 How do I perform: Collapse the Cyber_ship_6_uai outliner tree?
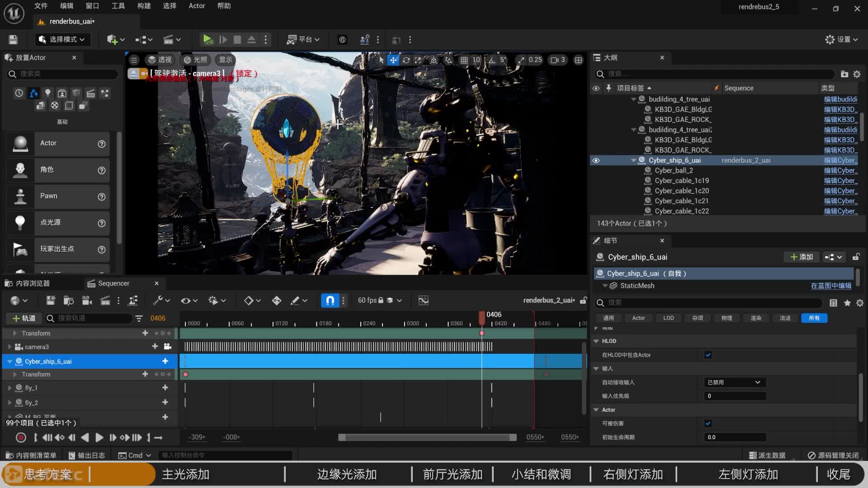coord(633,160)
